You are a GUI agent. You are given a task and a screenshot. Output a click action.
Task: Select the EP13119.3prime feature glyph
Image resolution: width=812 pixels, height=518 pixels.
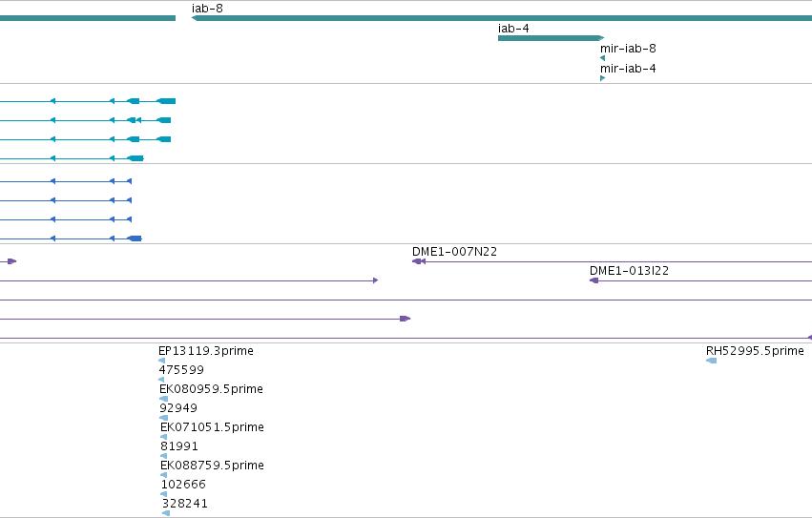pyautogui.click(x=161, y=361)
